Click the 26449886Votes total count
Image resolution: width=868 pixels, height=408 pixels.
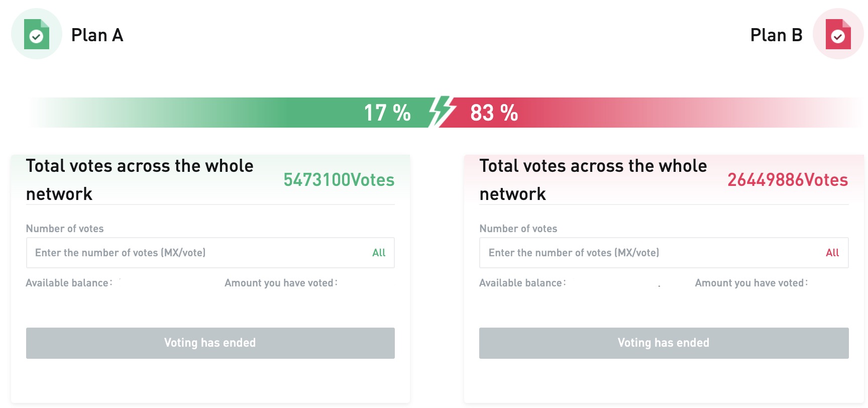pos(788,180)
